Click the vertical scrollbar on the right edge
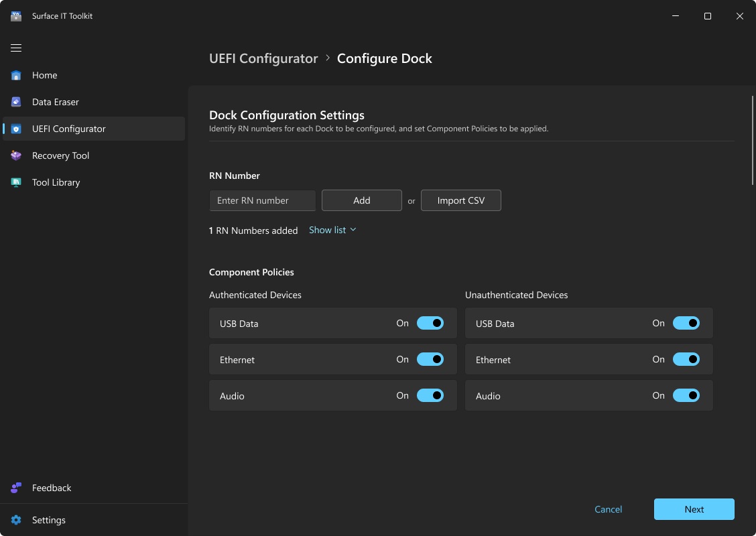Image resolution: width=756 pixels, height=536 pixels. [752, 140]
